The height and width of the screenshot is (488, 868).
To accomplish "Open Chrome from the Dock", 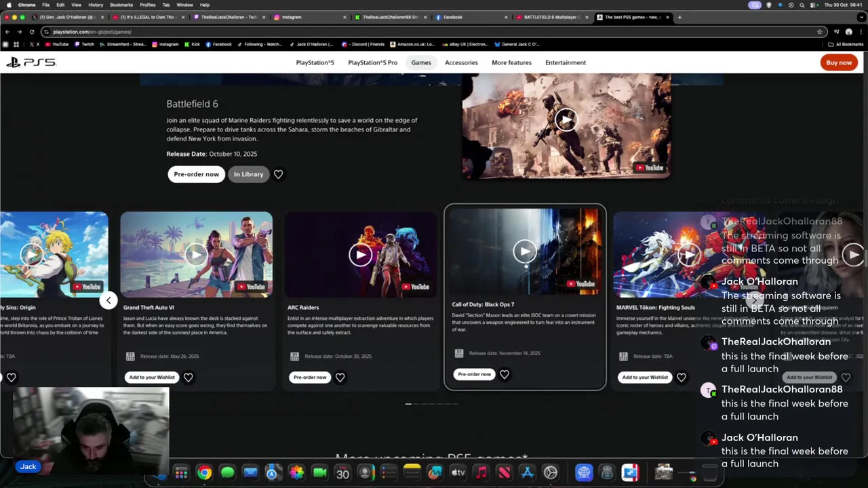I will pyautogui.click(x=204, y=473).
